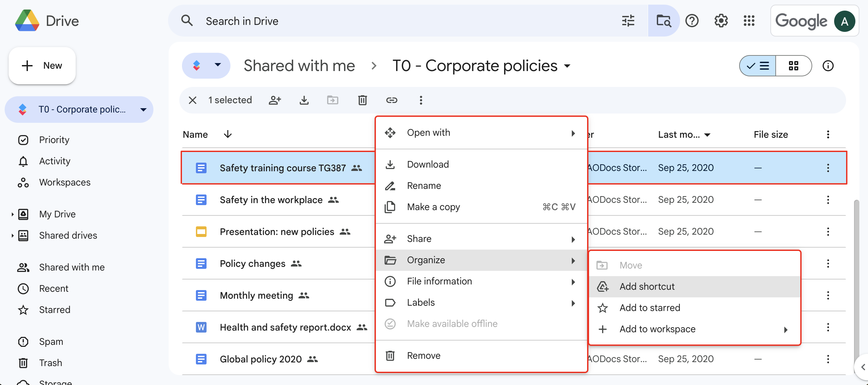Switch to list layout view

click(x=758, y=66)
